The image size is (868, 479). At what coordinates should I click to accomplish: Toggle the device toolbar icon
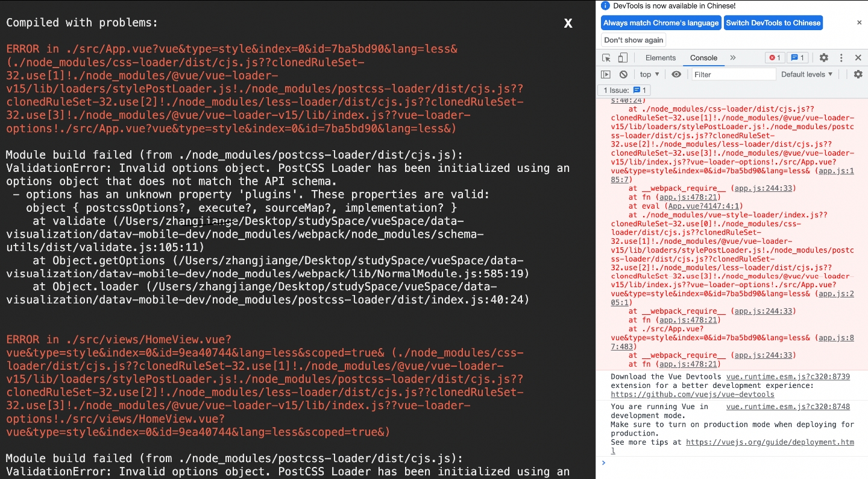tap(623, 58)
